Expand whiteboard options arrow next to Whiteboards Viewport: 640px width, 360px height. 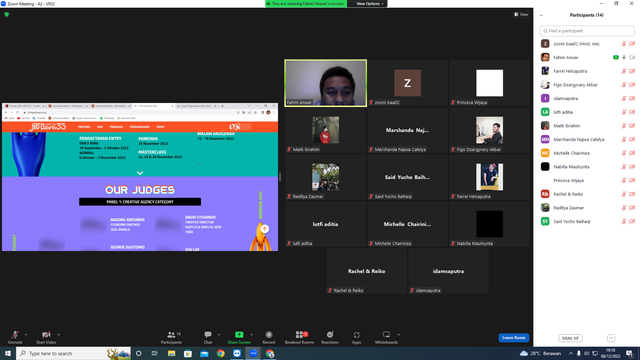point(398,335)
